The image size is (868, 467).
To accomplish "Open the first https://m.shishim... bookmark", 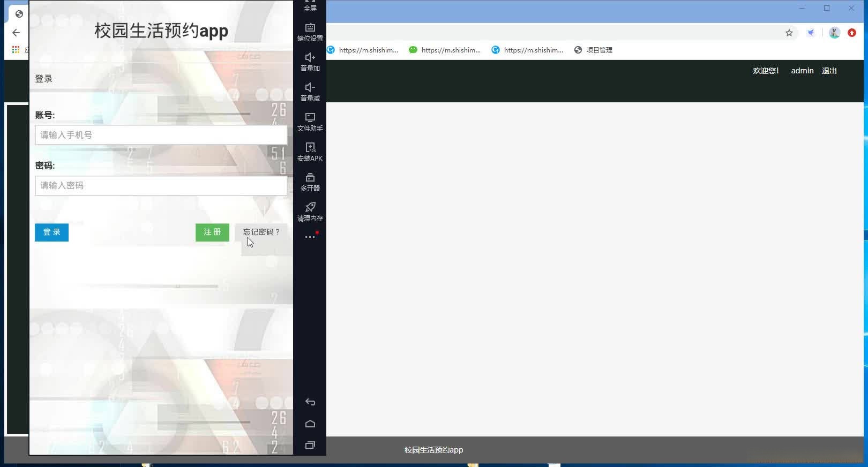I will (x=363, y=50).
